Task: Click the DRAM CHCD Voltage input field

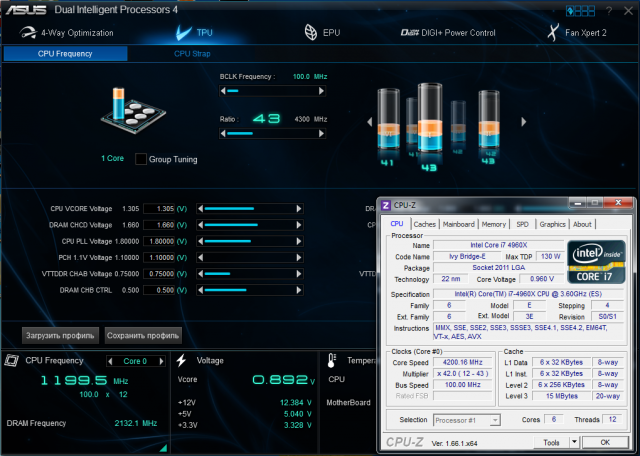Action: [159, 225]
